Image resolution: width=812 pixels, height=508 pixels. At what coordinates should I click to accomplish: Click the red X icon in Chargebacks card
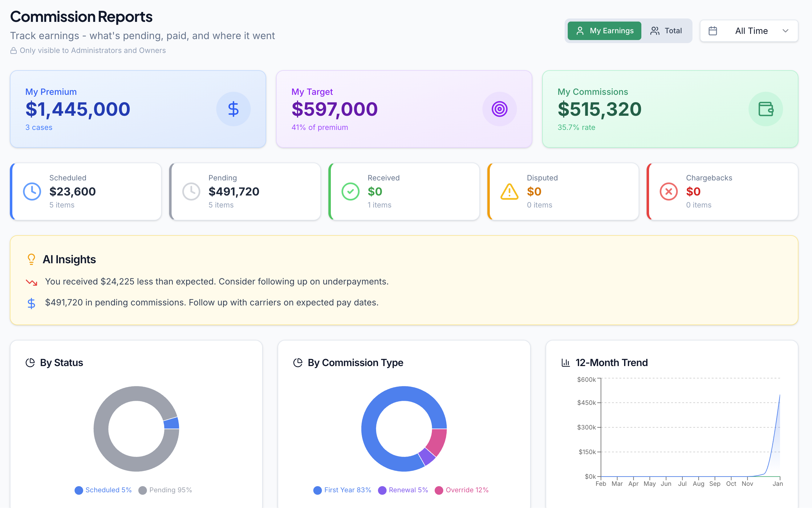click(668, 192)
